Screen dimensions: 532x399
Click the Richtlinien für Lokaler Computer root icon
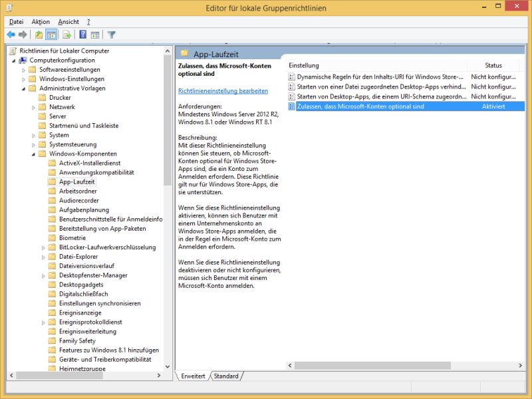click(x=13, y=51)
